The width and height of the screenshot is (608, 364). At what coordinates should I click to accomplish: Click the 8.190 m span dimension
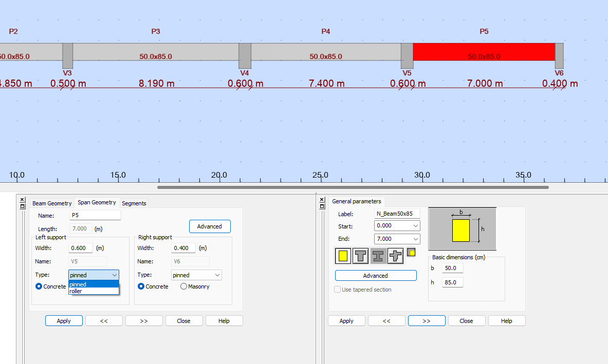tap(157, 84)
